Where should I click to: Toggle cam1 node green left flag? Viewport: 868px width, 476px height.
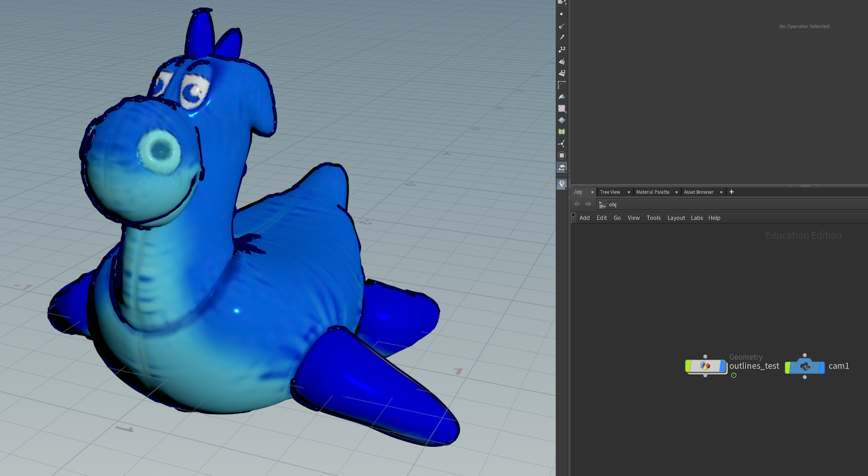click(788, 367)
